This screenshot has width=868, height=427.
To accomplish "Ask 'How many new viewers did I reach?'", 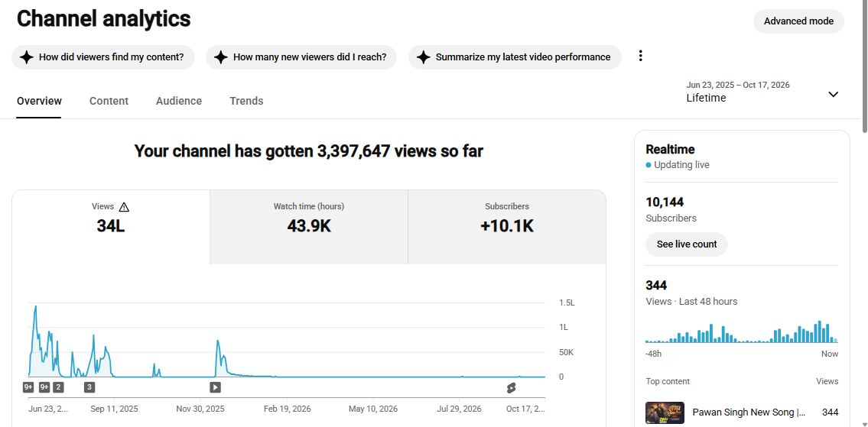I will tap(301, 57).
